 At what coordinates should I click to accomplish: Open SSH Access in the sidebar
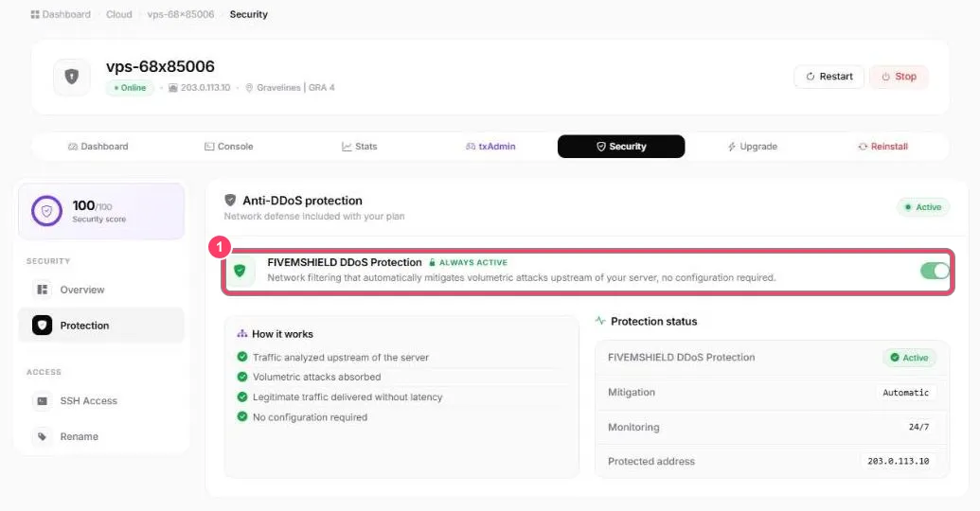click(x=101, y=400)
